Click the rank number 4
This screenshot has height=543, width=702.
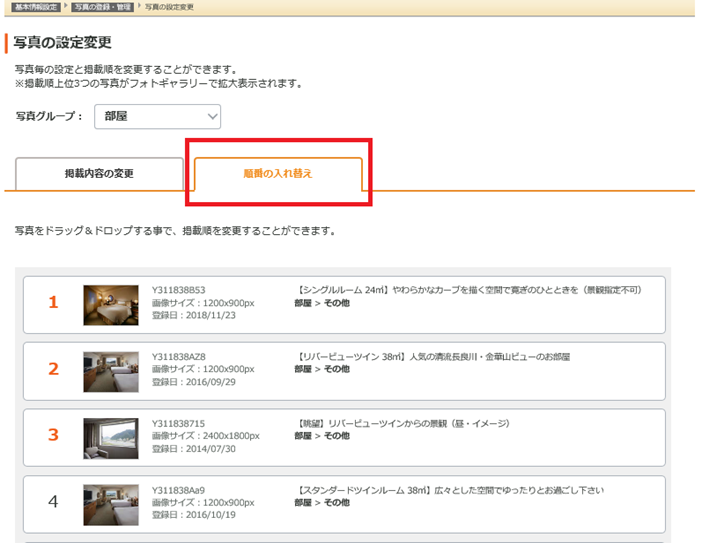(54, 503)
